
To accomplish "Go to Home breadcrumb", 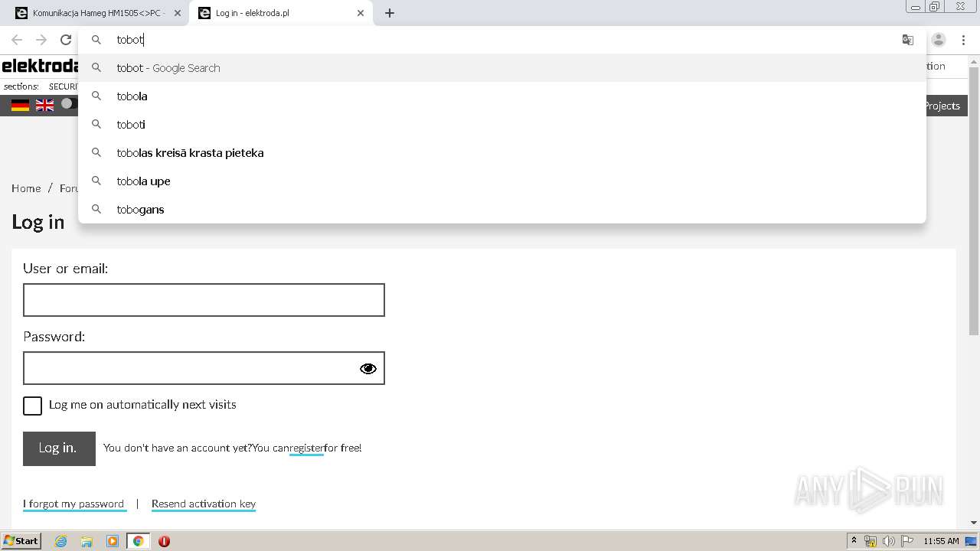I will click(x=26, y=188).
